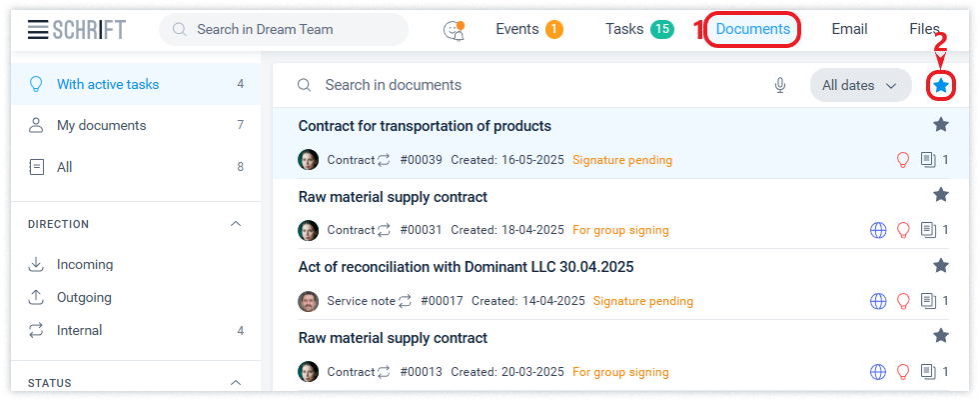The width and height of the screenshot is (980, 401).
Task: Open the Act of reconciliation with Dominant LLC document
Action: pos(466,267)
